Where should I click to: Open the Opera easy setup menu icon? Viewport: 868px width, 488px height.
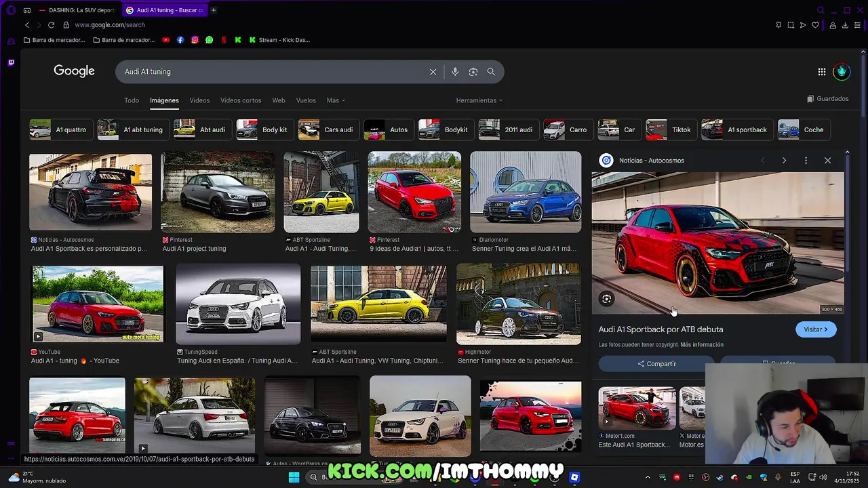click(x=858, y=25)
